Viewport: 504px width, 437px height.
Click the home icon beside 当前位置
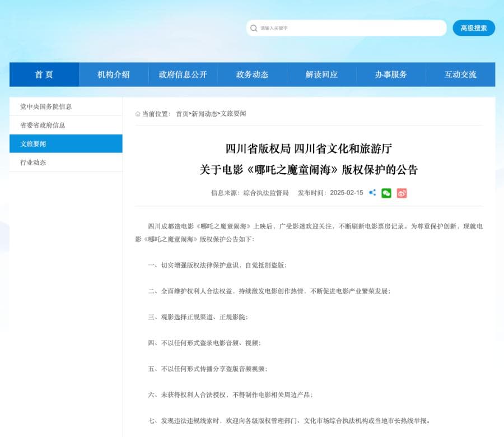(x=138, y=114)
